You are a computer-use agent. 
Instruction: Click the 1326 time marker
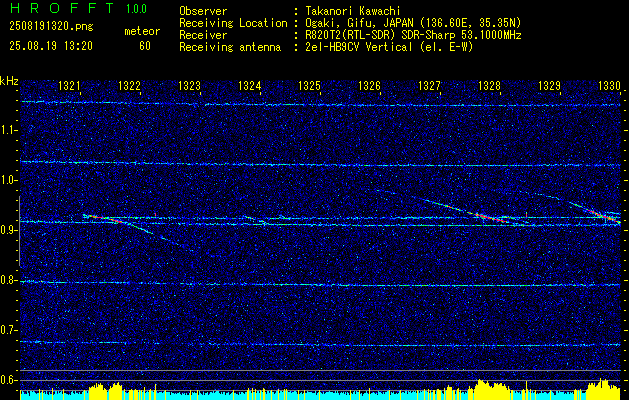tap(369, 85)
